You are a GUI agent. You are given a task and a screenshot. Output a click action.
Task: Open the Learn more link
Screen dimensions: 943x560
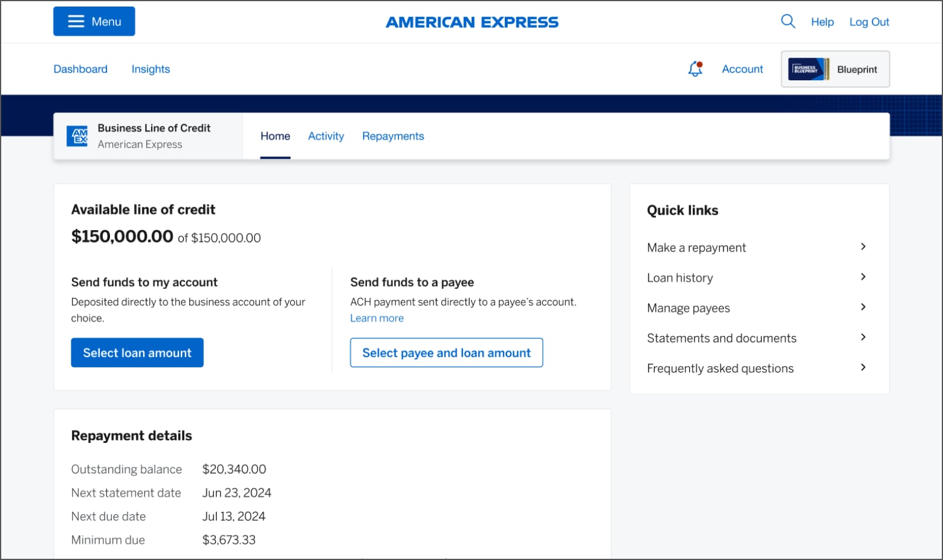tap(376, 318)
